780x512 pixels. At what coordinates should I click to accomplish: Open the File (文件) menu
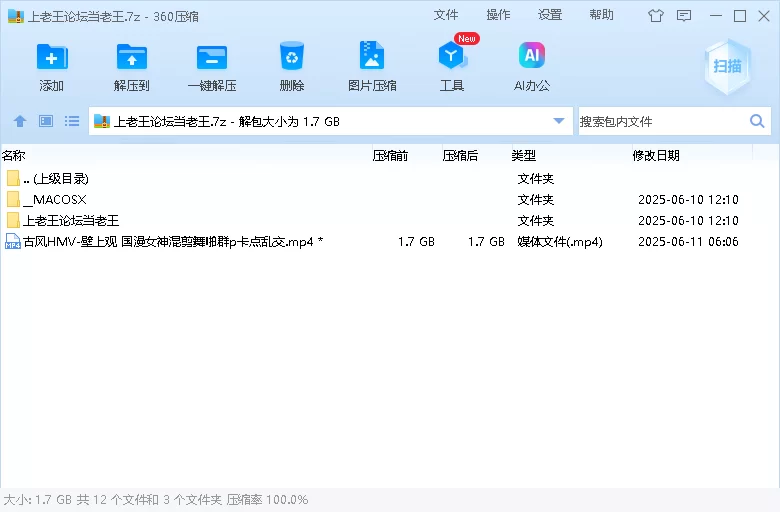pos(446,15)
